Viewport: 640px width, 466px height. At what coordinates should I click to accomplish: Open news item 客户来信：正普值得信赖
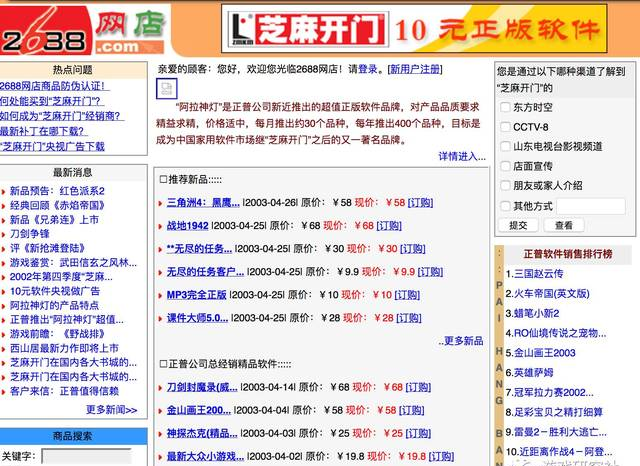pyautogui.click(x=64, y=391)
